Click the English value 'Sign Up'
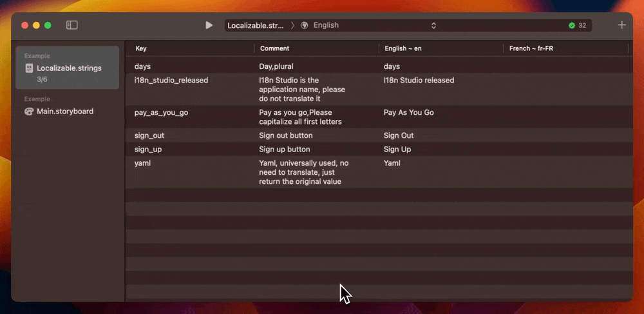Viewport: 644px width, 314px height. (x=397, y=149)
